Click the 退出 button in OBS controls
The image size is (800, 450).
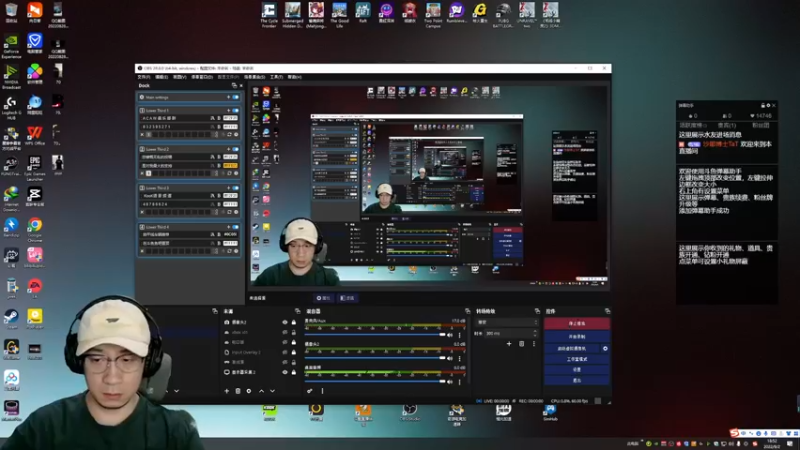point(577,380)
